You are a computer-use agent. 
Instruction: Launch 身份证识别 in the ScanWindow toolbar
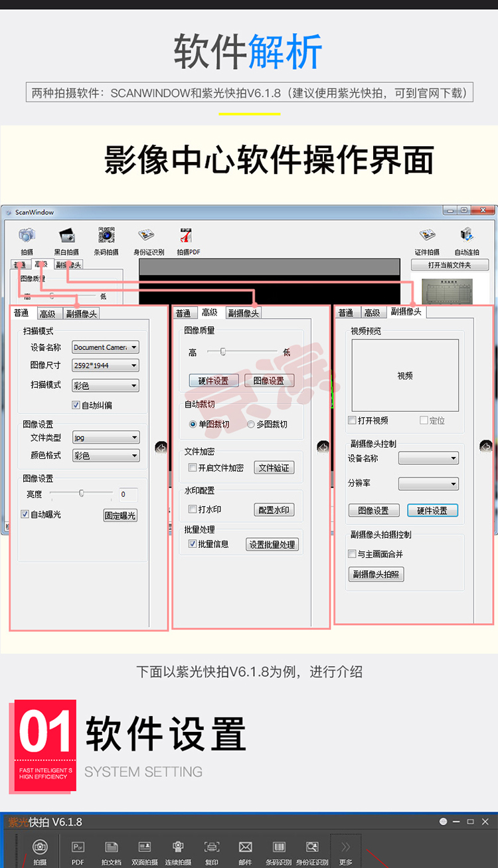tap(146, 236)
